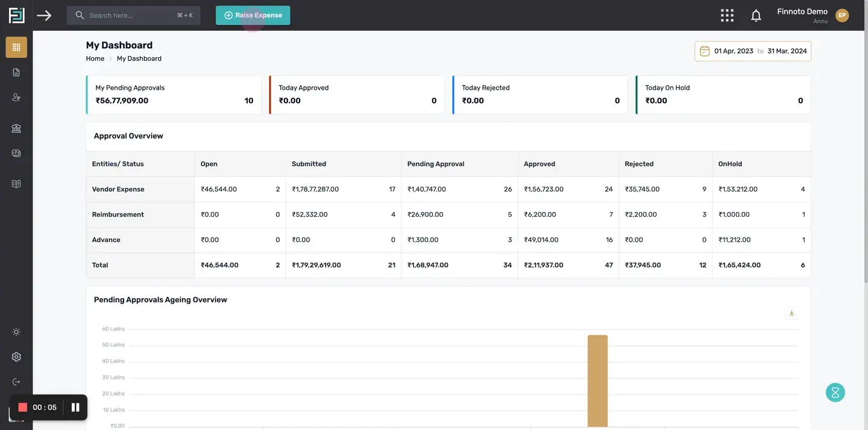Open the bank sidebar icon
This screenshot has width=868, height=430.
pos(16,128)
